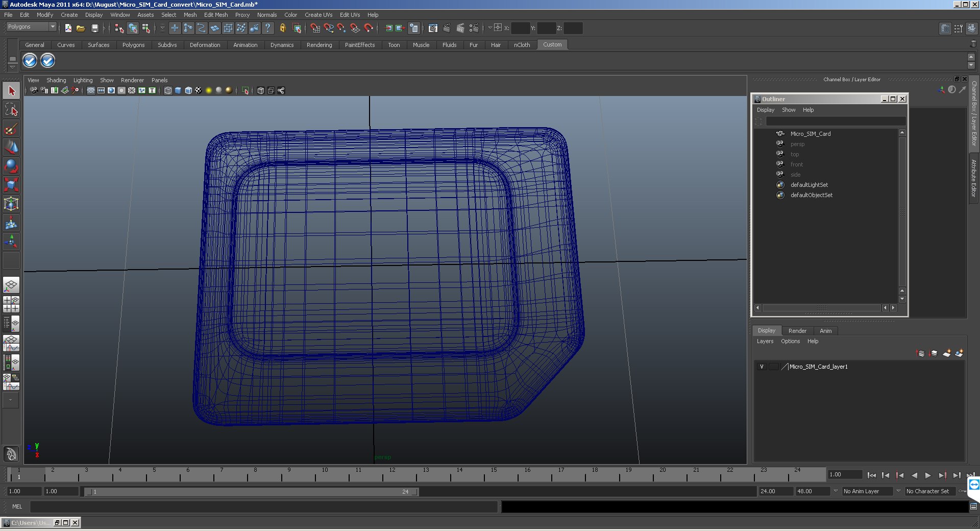Toggle visibility V box of Micro_SIM_Card_layer1
The width and height of the screenshot is (980, 531).
tap(762, 367)
